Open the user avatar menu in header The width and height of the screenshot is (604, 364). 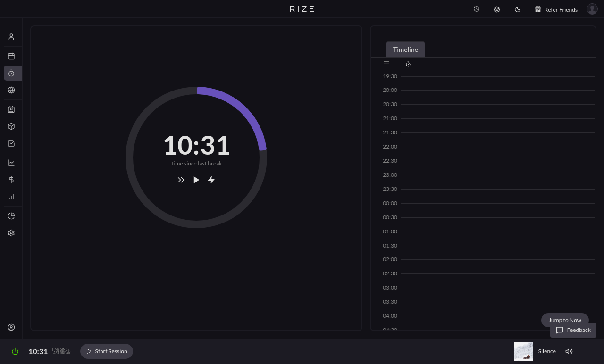(x=592, y=9)
